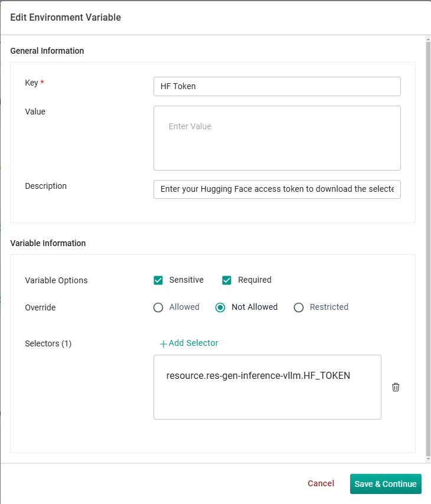431x504 pixels.
Task: Click Save & Continue button
Action: pos(386,484)
